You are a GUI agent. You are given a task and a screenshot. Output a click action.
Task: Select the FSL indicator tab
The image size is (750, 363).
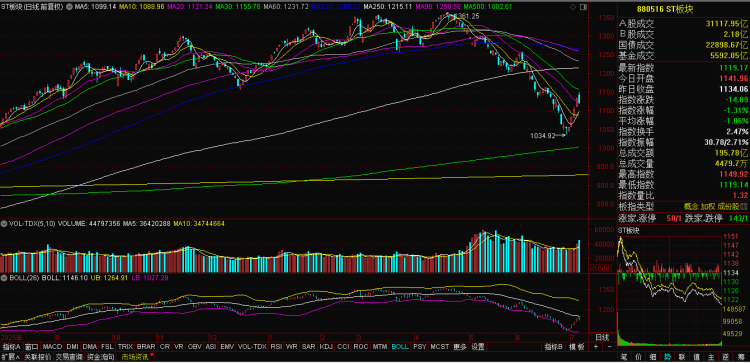pyautogui.click(x=107, y=347)
